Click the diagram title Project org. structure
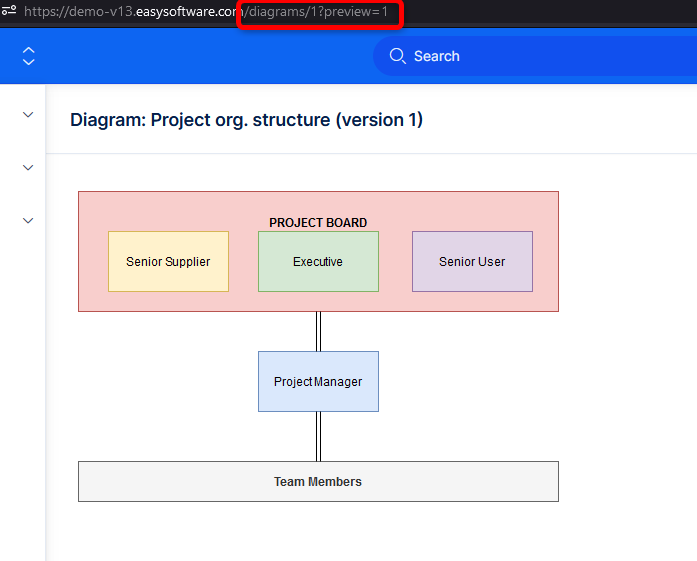 coord(246,120)
